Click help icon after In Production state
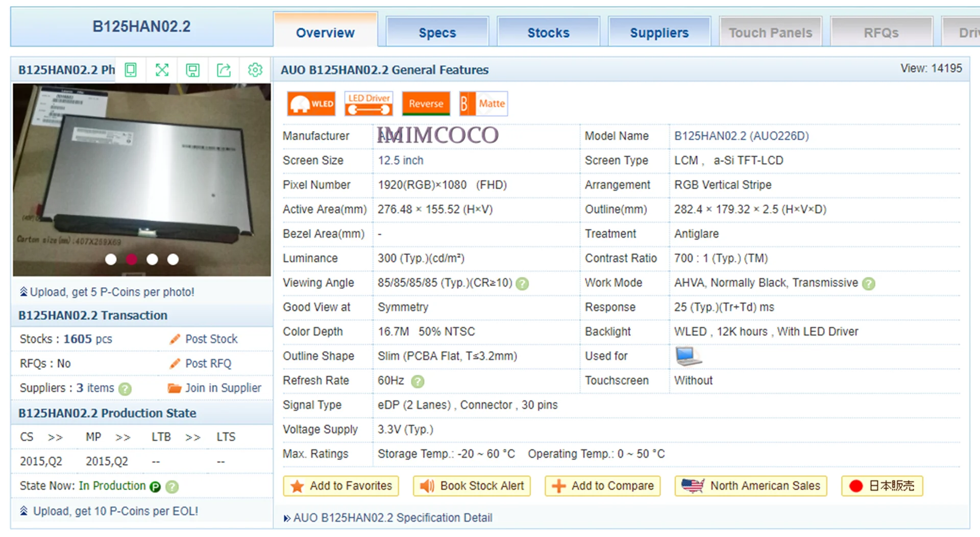This screenshot has height=537, width=980. click(173, 487)
